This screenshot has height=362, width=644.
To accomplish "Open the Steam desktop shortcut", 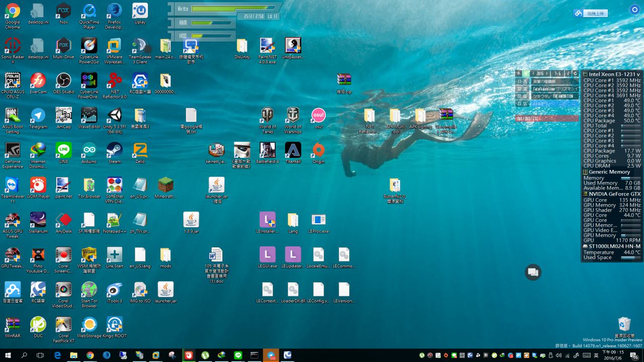I will [114, 150].
